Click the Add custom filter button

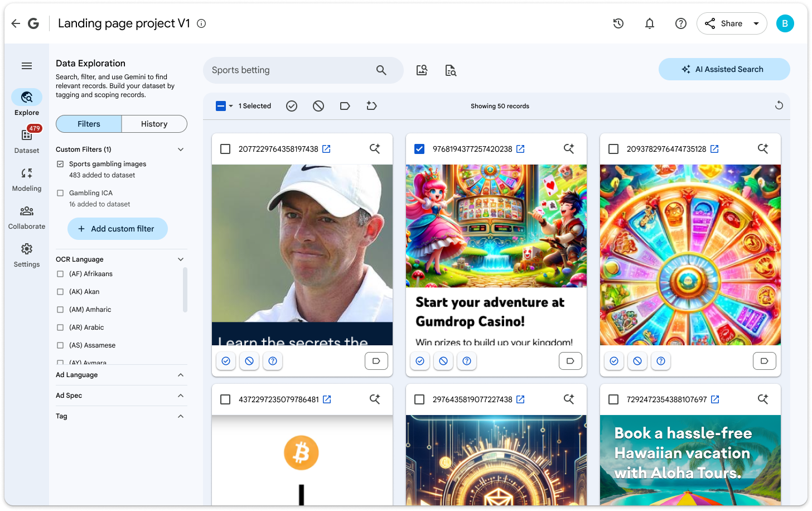pos(118,229)
